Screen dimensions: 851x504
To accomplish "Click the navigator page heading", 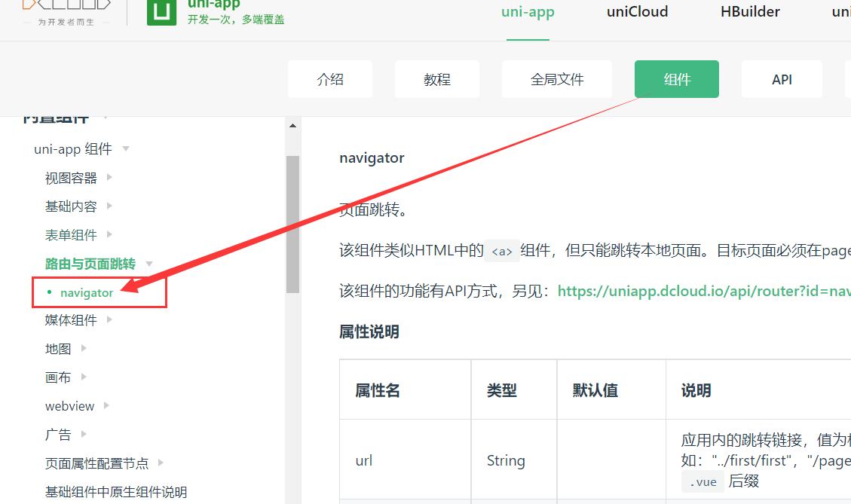I will pos(372,158).
